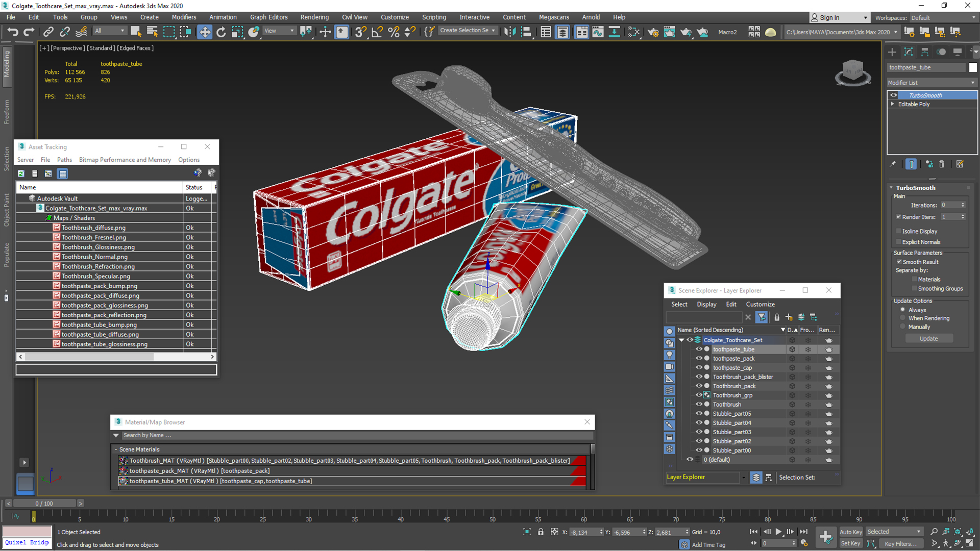Toggle the Angle Snap icon

click(377, 32)
